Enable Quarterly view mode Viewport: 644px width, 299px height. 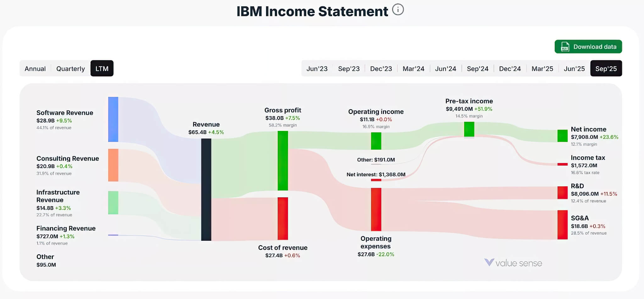[x=70, y=68]
